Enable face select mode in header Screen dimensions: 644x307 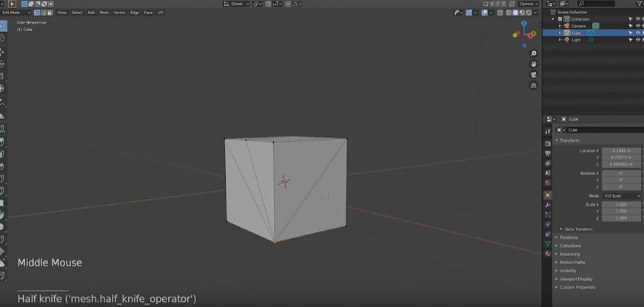49,13
